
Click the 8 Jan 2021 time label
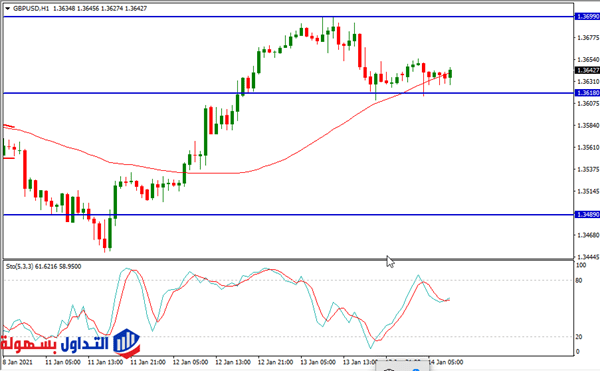pyautogui.click(x=18, y=362)
